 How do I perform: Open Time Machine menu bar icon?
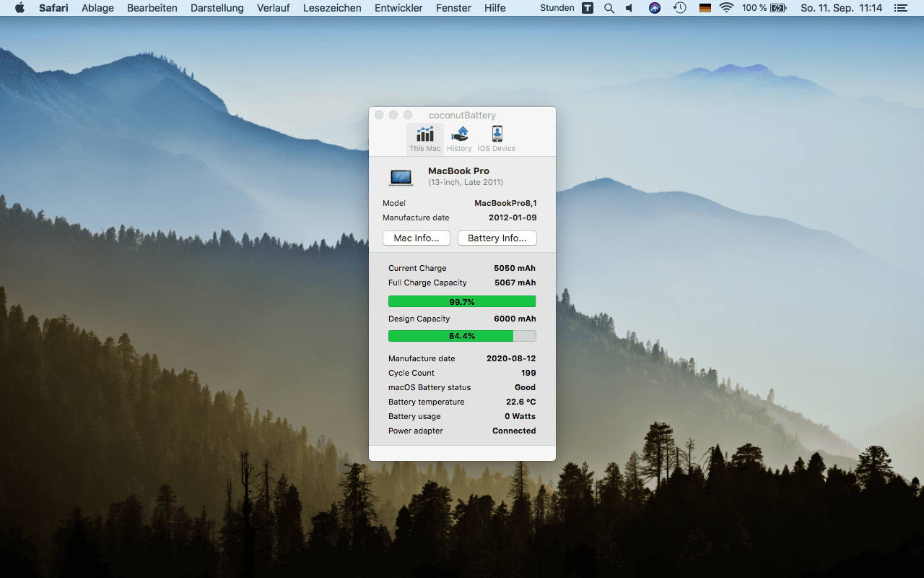[x=679, y=8]
